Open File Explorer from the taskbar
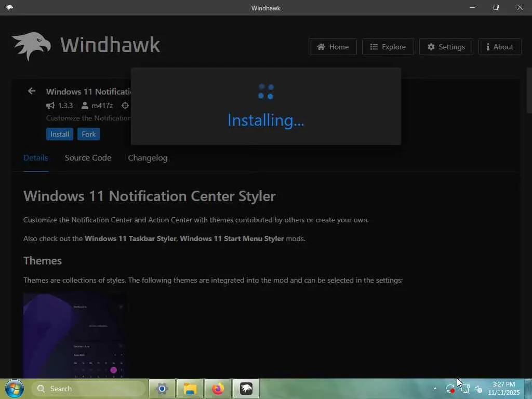The height and width of the screenshot is (399, 532). [190, 389]
